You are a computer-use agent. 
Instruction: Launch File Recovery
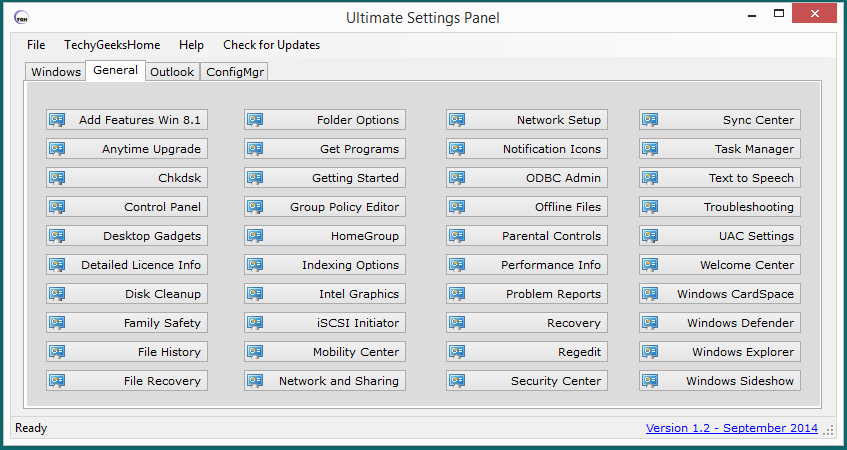point(127,381)
